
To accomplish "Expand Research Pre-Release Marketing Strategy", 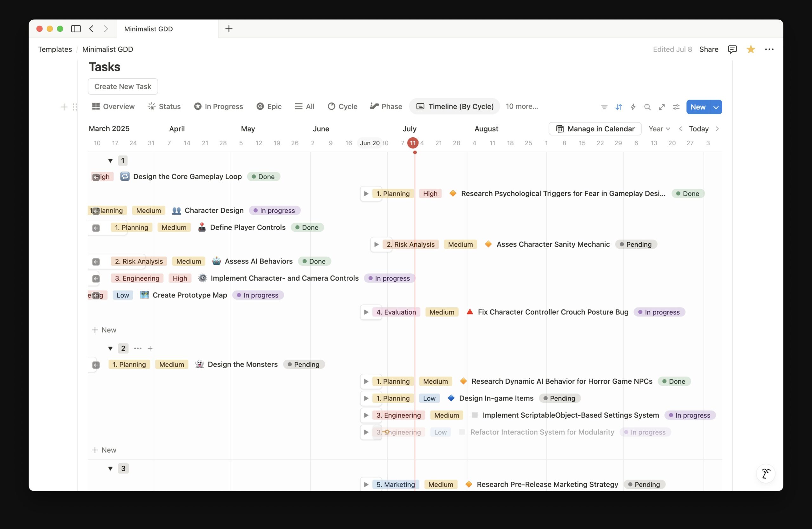I will pos(366,484).
